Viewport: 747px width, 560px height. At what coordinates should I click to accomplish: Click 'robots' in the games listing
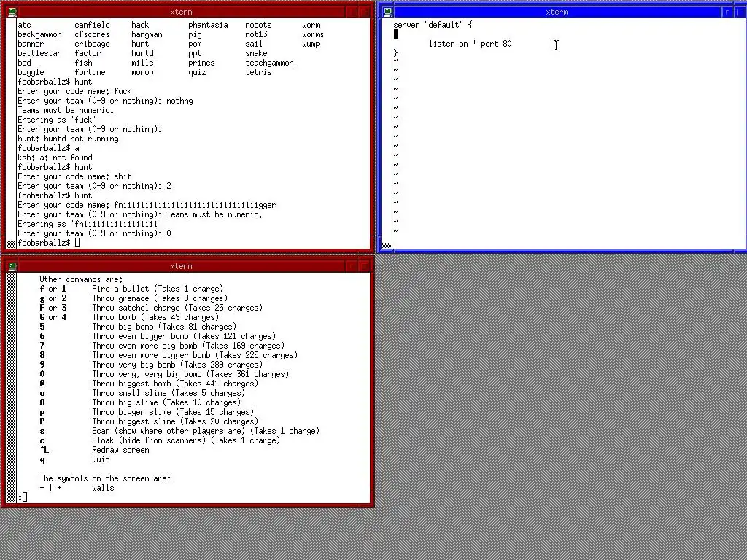click(x=258, y=25)
